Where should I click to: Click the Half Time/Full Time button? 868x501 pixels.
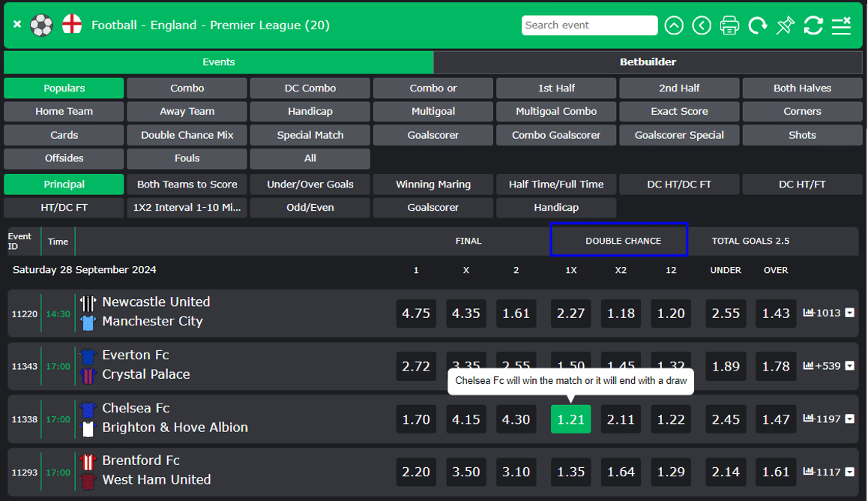[x=556, y=184]
